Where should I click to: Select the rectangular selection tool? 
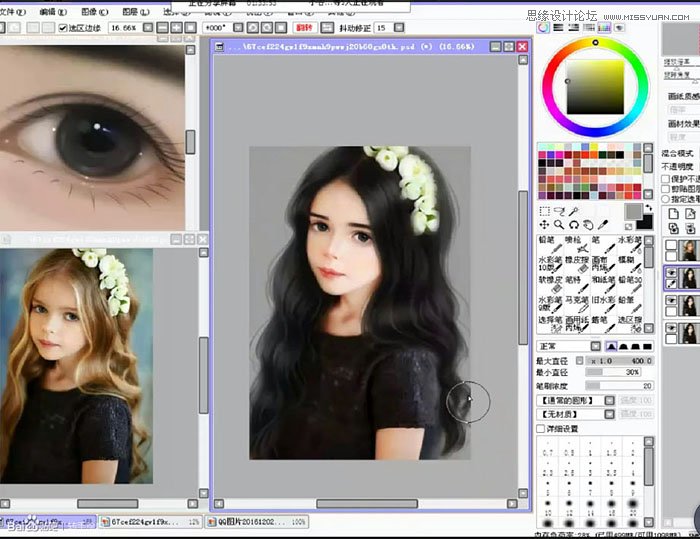544,210
